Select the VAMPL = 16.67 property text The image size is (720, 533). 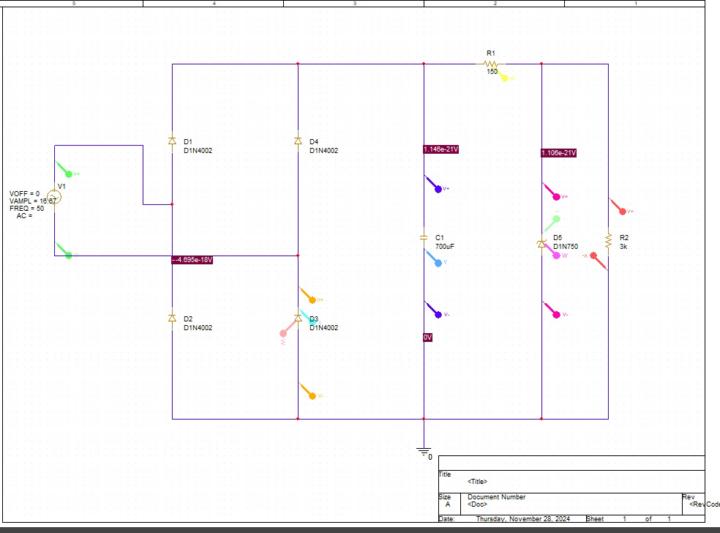click(x=32, y=201)
